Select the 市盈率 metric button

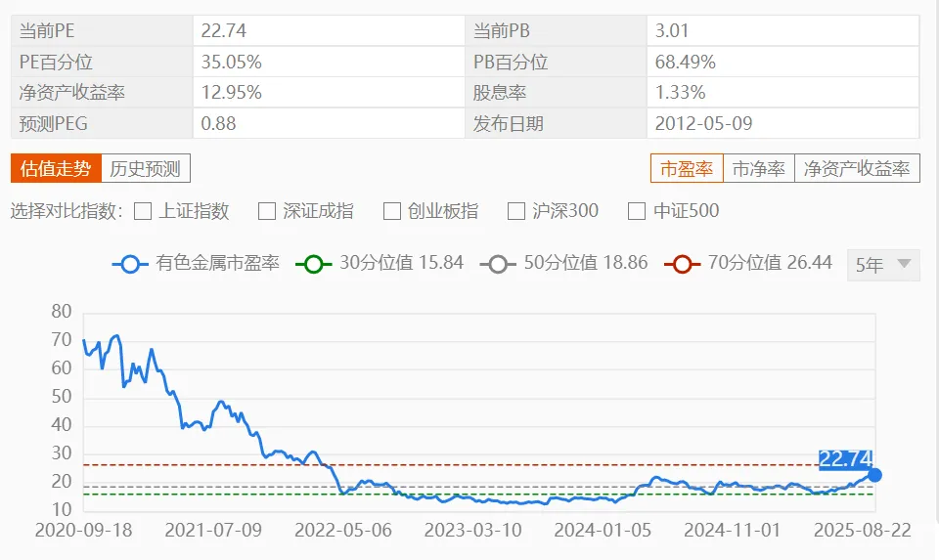[x=687, y=168]
